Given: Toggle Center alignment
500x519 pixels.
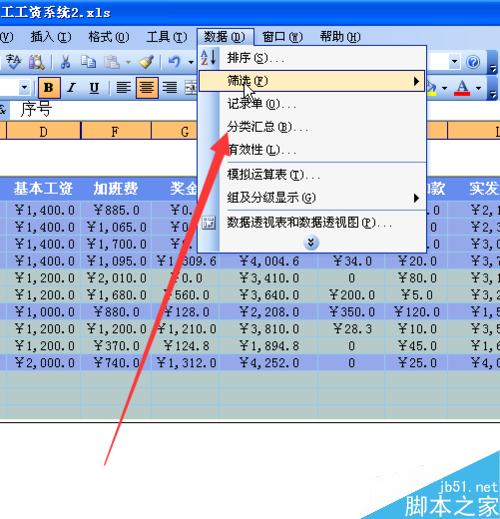Looking at the screenshot, I should tap(147, 88).
